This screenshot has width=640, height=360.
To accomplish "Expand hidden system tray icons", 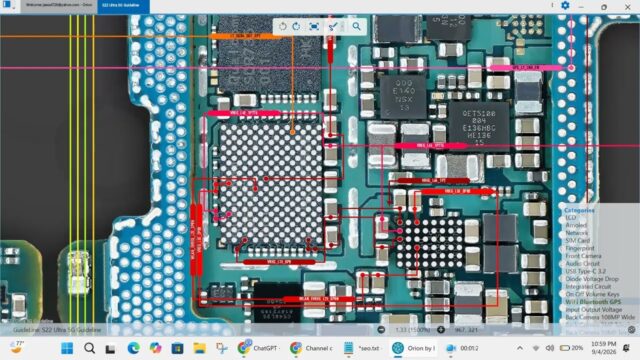I will point(520,348).
